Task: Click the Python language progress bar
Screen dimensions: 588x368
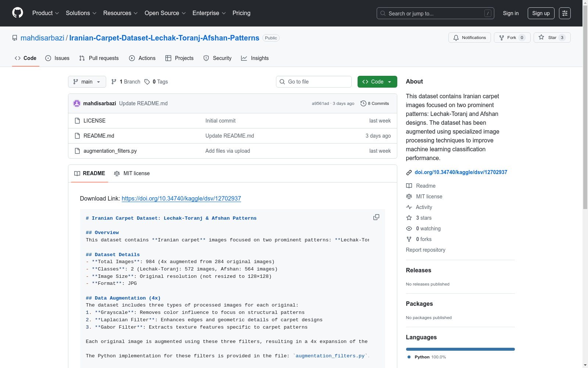Action: coord(460,349)
